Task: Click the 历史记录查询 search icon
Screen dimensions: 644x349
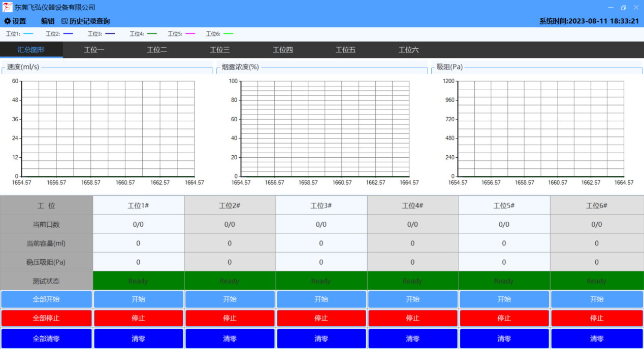Action: 65,21
